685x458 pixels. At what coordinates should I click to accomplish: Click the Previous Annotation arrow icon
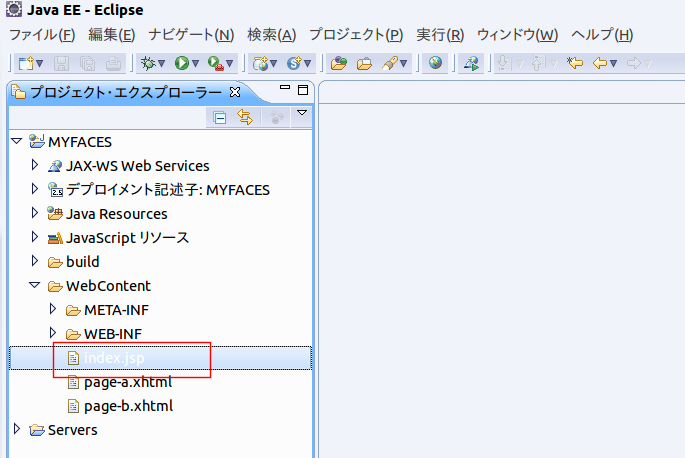[538, 64]
